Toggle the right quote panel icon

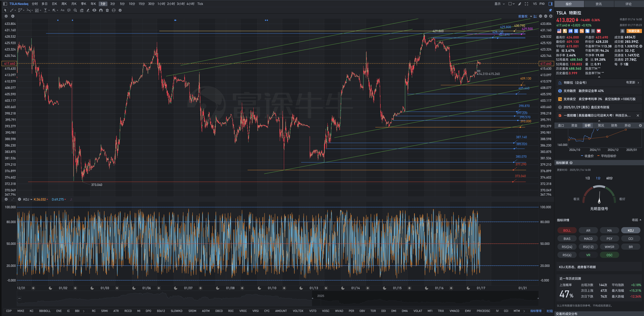(x=551, y=4)
